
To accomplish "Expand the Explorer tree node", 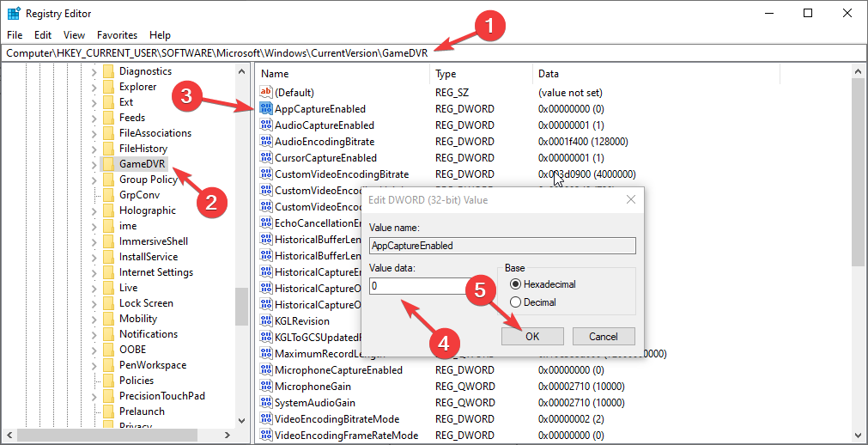I will pos(94,87).
